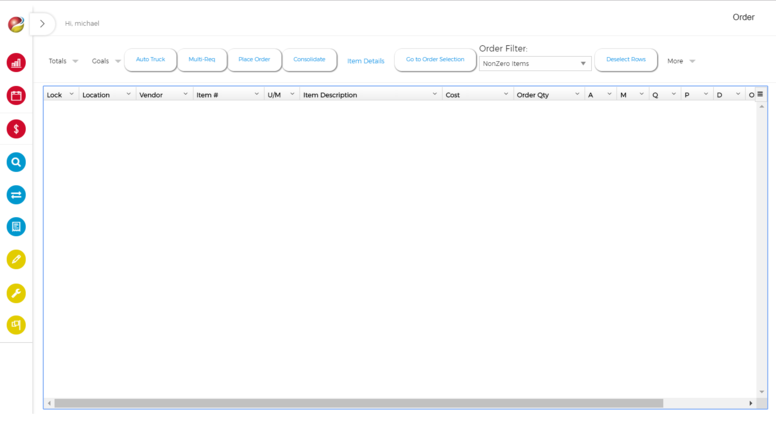The height and width of the screenshot is (421, 776).
Task: Open the P column filter arrow
Action: point(706,94)
